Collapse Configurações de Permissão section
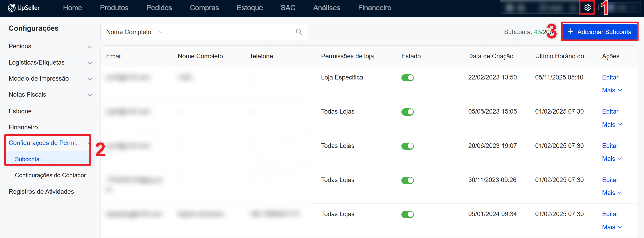Screen dimensions: 644x238 (x=89, y=143)
